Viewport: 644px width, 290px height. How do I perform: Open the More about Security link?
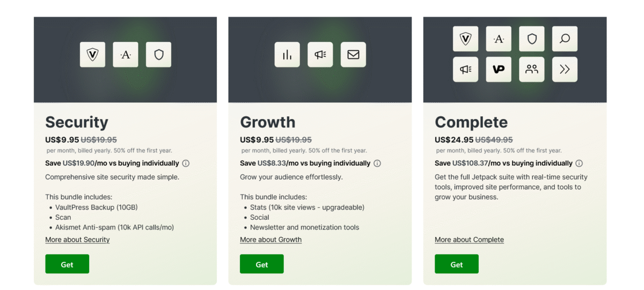[x=77, y=240]
